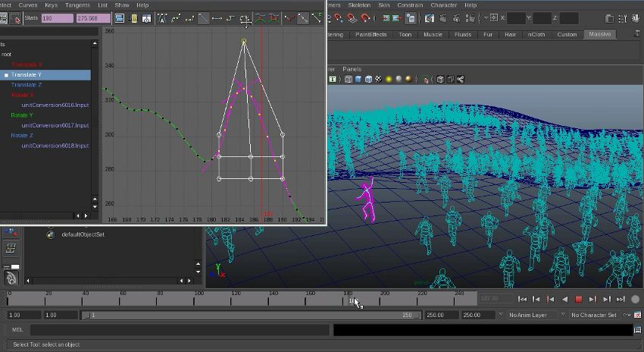Toggle the auto keyframe button
The width and height of the screenshot is (644, 352).
click(635, 300)
